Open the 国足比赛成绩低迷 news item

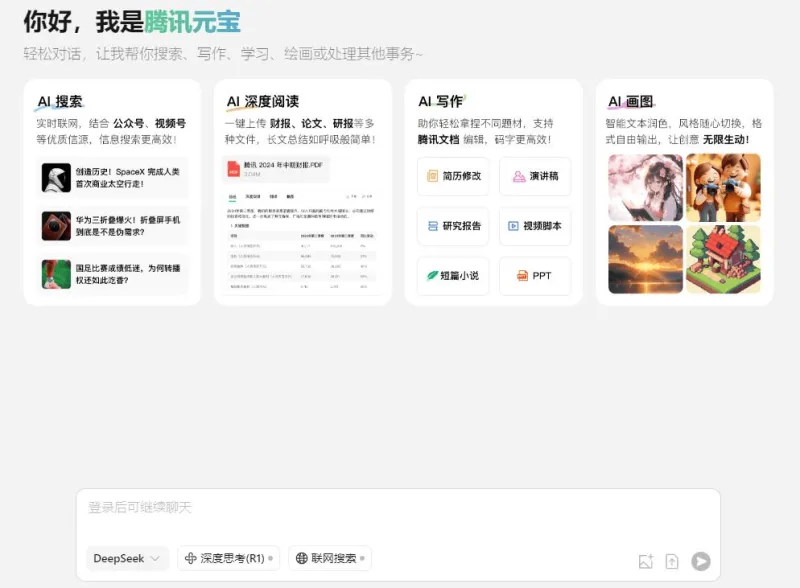pyautogui.click(x=113, y=274)
